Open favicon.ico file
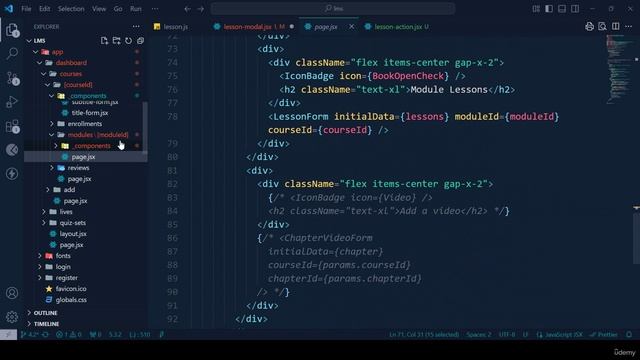The width and height of the screenshot is (640, 360). click(x=71, y=289)
